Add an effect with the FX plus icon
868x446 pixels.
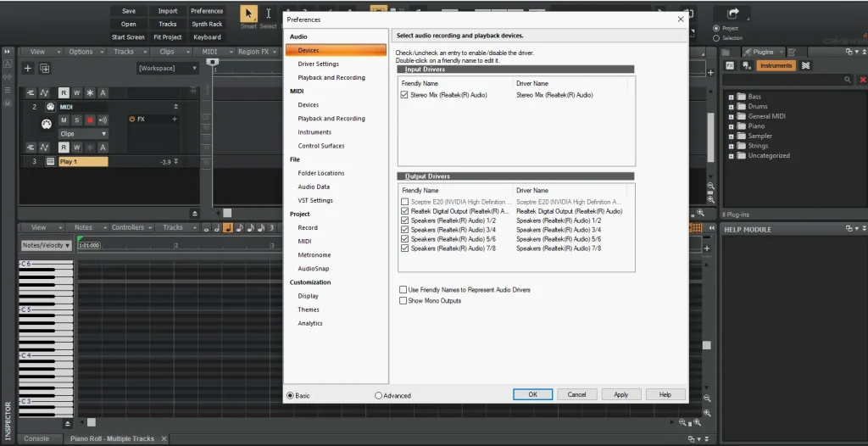click(x=175, y=119)
